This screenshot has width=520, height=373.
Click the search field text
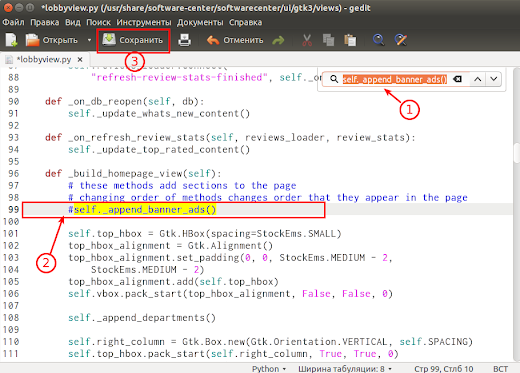click(395, 79)
